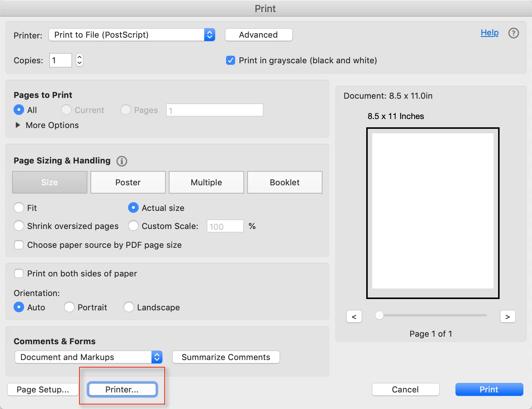Go to next preview page arrow
This screenshot has height=409, width=532.
click(508, 317)
